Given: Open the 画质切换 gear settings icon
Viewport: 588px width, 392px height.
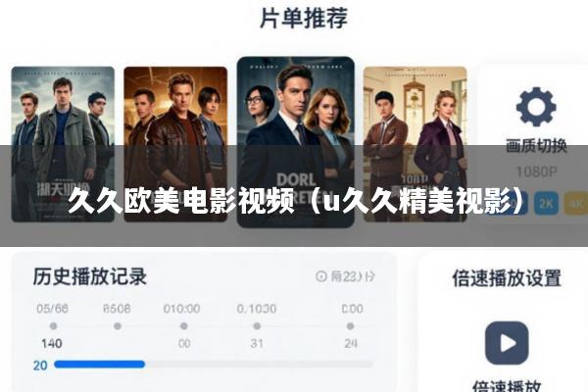Looking at the screenshot, I should 536,107.
